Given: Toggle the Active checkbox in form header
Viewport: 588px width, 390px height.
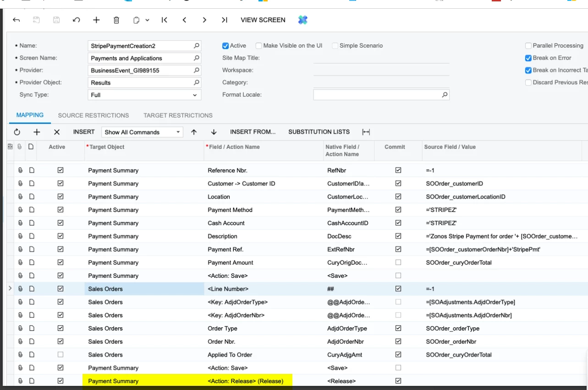Looking at the screenshot, I should tap(225, 46).
